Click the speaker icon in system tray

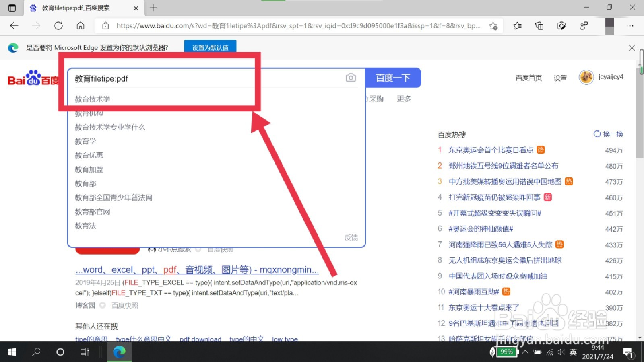click(561, 352)
